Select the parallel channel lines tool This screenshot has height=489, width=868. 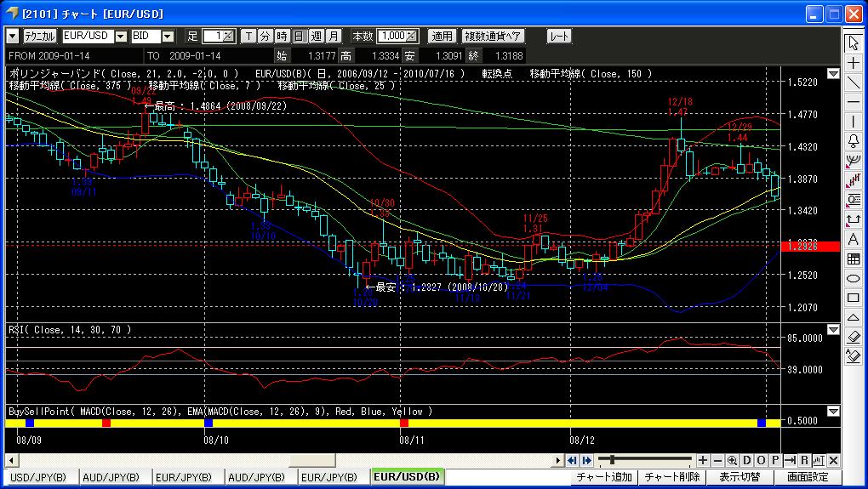coord(853,180)
